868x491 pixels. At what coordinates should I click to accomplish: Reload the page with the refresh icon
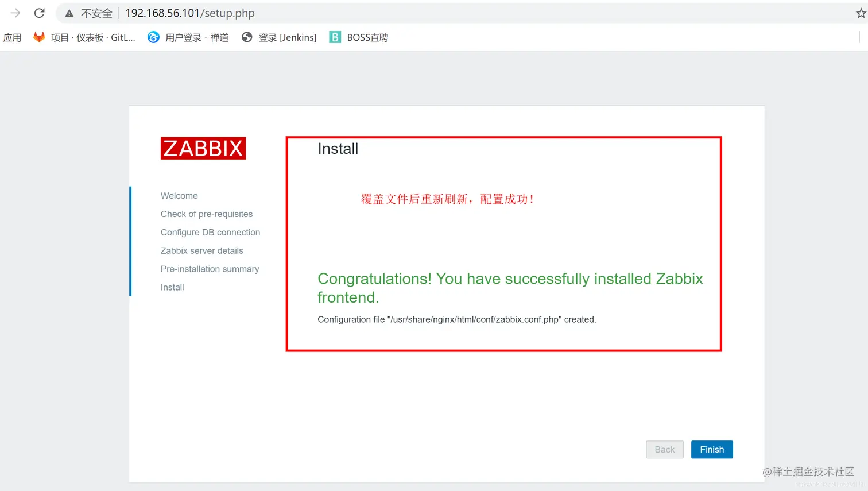[x=39, y=13]
